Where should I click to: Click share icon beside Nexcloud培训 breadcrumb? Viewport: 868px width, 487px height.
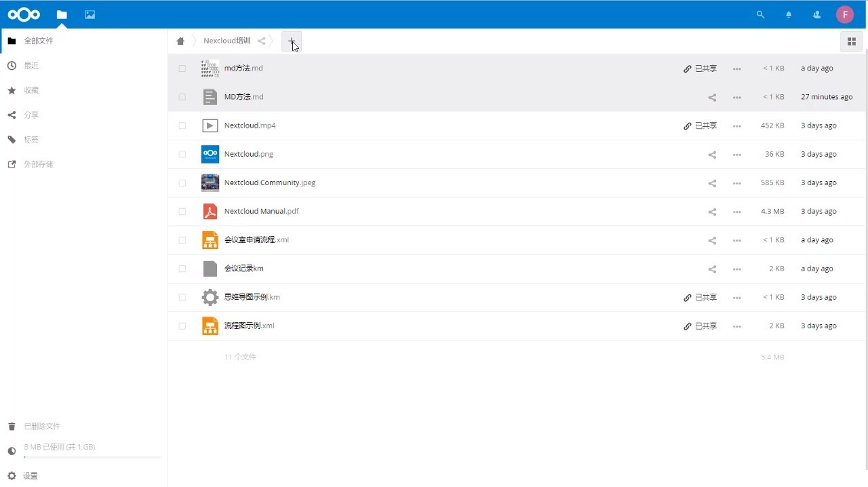[261, 41]
